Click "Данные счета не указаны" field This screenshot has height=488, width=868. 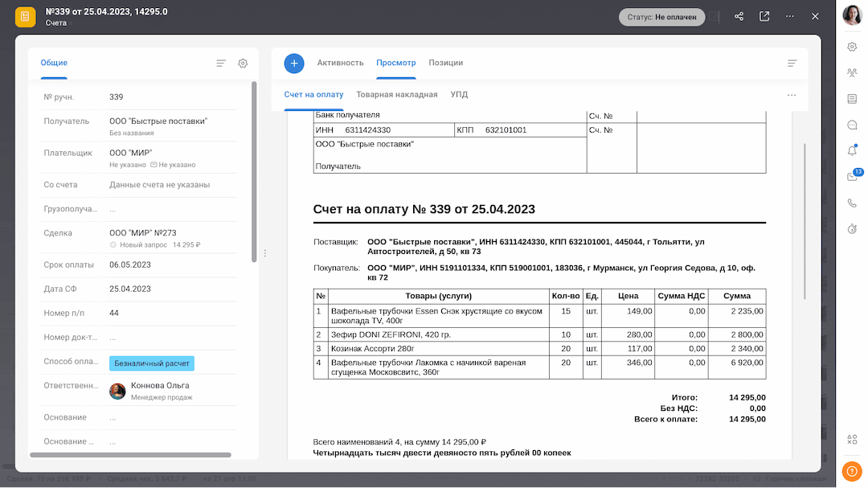click(159, 184)
